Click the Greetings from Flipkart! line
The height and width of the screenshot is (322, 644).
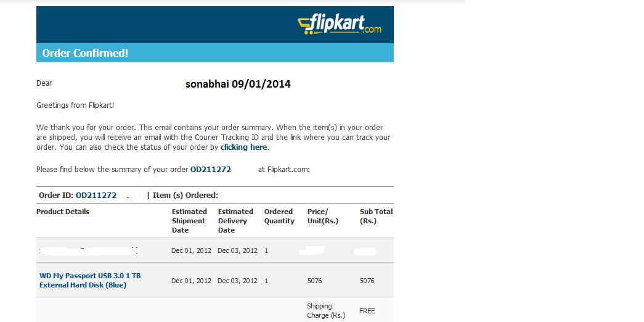[75, 105]
